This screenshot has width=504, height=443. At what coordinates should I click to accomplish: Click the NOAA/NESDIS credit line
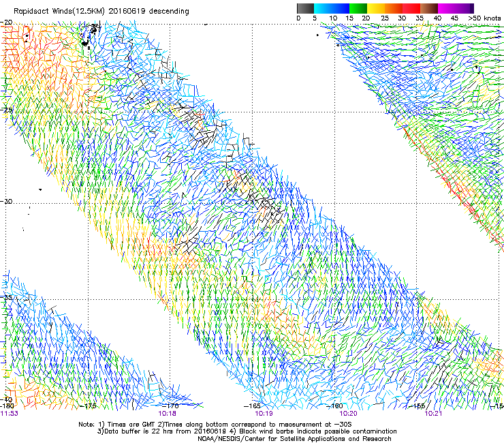tap(294, 439)
